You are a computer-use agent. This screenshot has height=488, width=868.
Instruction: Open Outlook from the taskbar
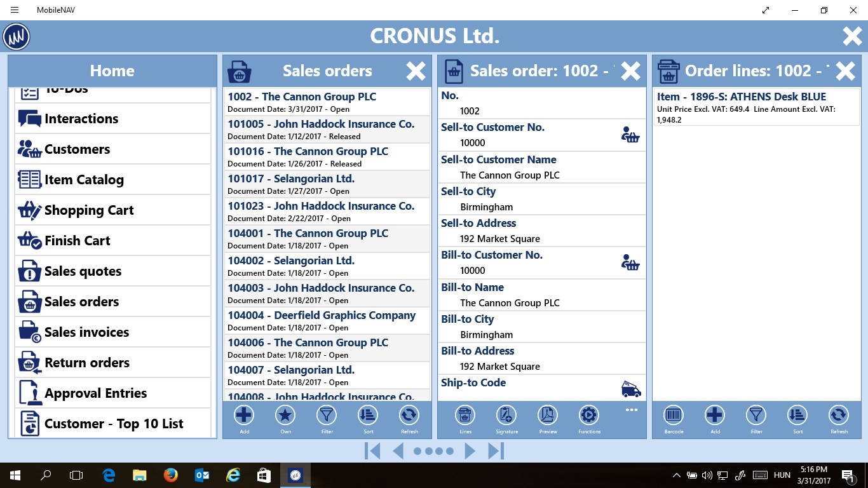click(202, 475)
